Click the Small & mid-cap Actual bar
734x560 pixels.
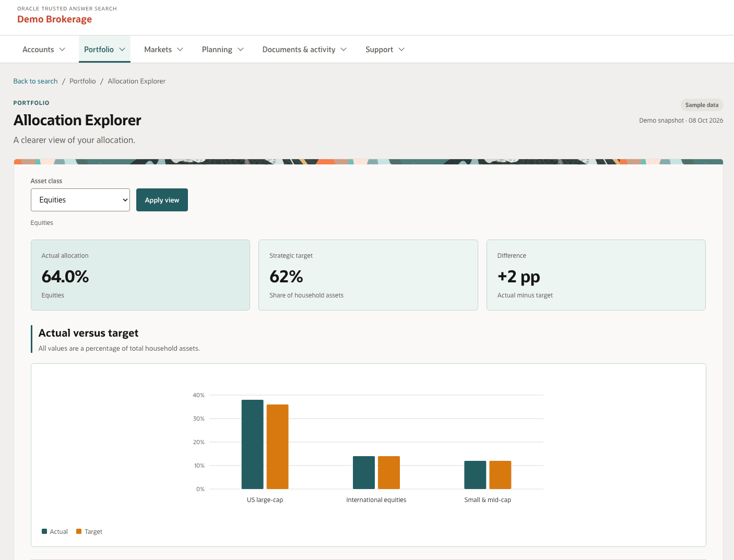[475, 475]
